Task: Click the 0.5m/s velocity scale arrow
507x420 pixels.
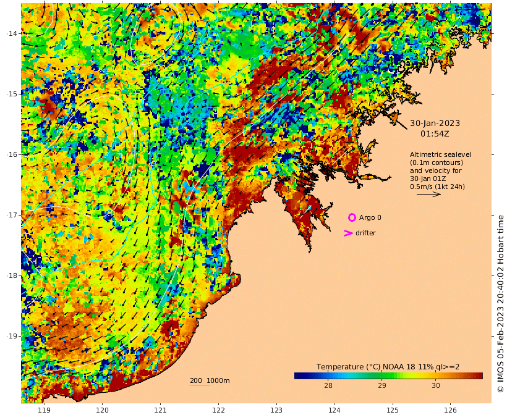Action: (x=428, y=194)
